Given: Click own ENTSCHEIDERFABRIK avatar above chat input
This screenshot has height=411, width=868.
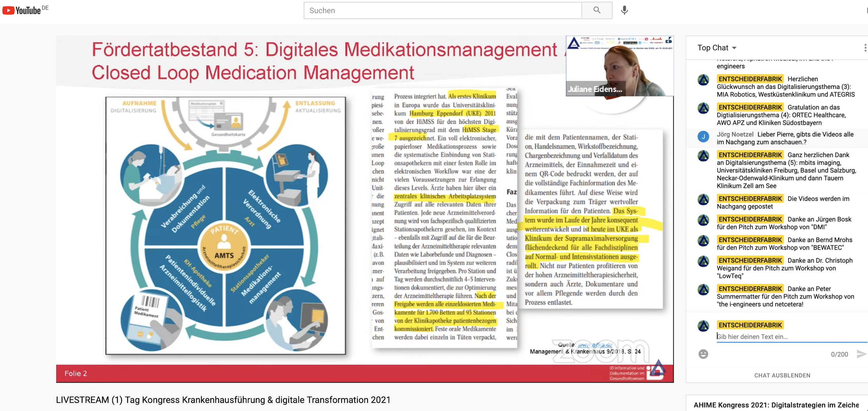Looking at the screenshot, I should point(703,326).
